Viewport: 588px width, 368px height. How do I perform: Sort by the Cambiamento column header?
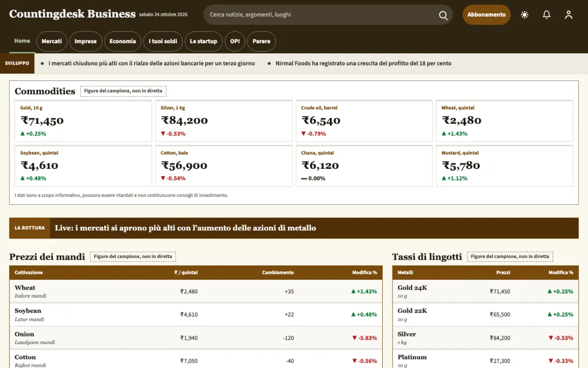(278, 272)
